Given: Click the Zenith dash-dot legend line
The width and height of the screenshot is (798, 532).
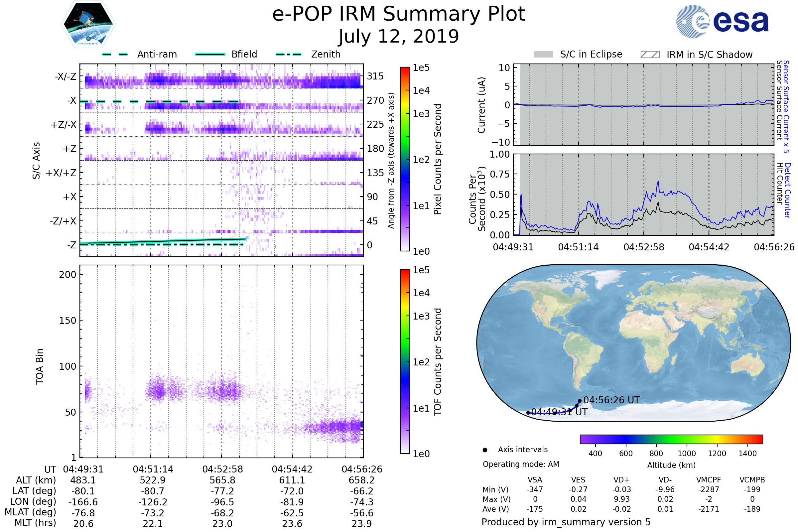Looking at the screenshot, I should (288, 54).
